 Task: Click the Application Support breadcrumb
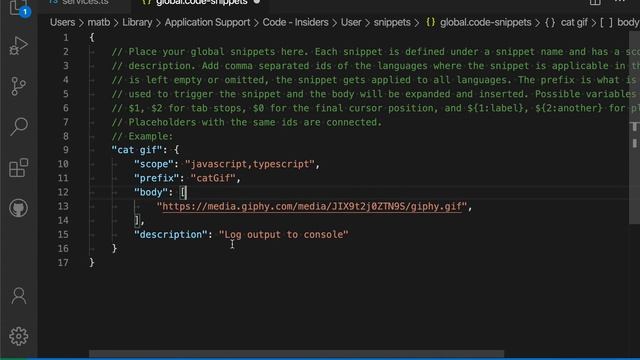coord(207,22)
